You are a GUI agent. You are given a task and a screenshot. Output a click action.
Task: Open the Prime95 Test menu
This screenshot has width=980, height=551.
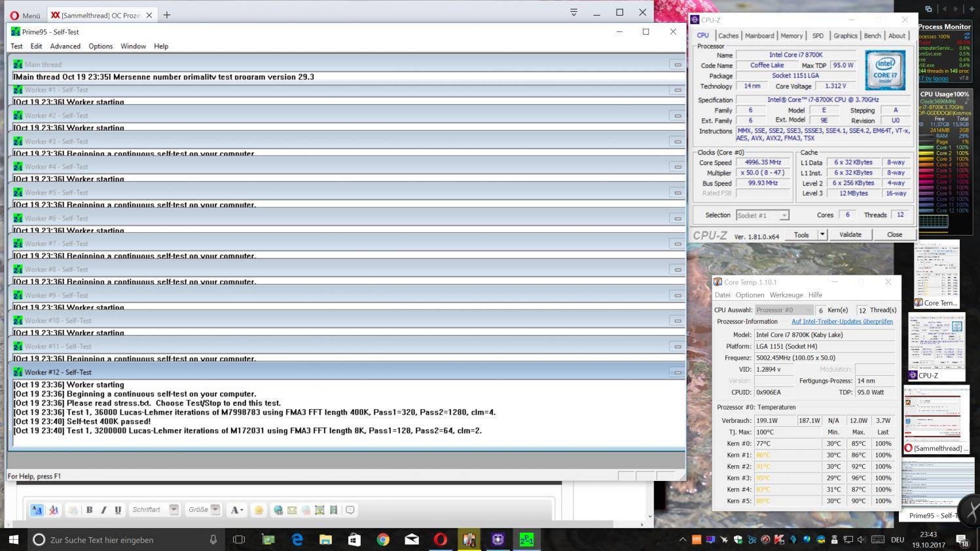pos(16,46)
